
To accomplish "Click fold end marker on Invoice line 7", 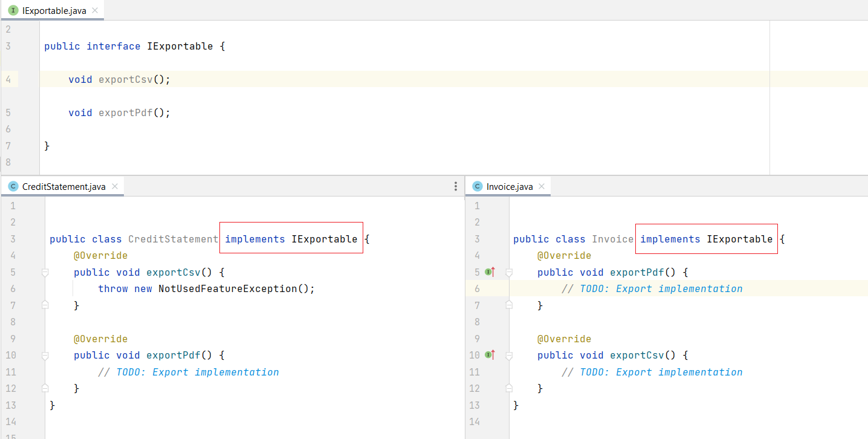I will (x=509, y=305).
